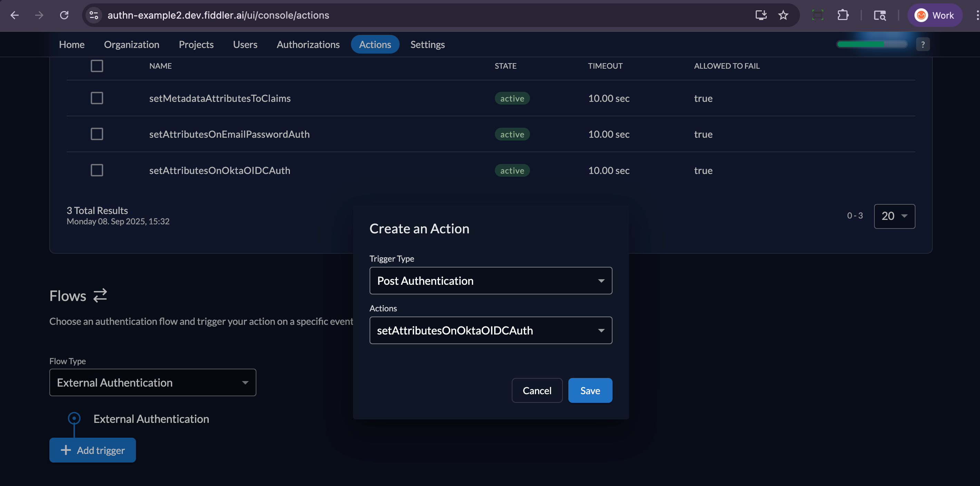This screenshot has width=980, height=486.
Task: Click the search-in-page browser icon
Action: 880,15
